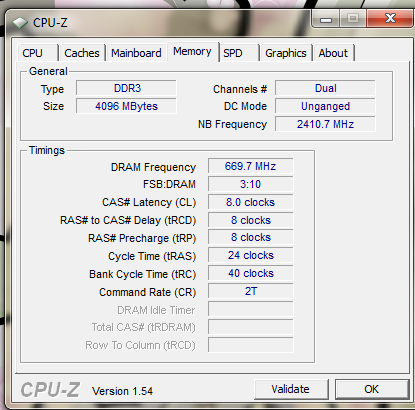Open the Caches tab

click(x=82, y=53)
